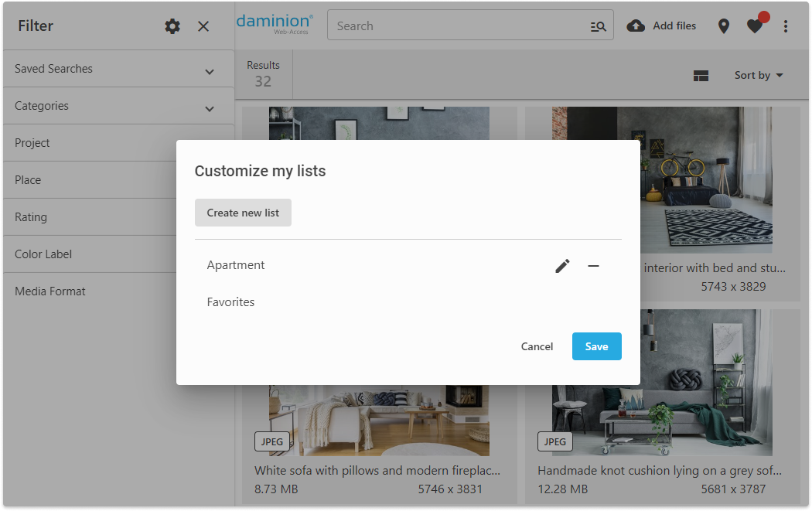The width and height of the screenshot is (812, 511).
Task: Open filter settings gear icon
Action: (x=172, y=26)
